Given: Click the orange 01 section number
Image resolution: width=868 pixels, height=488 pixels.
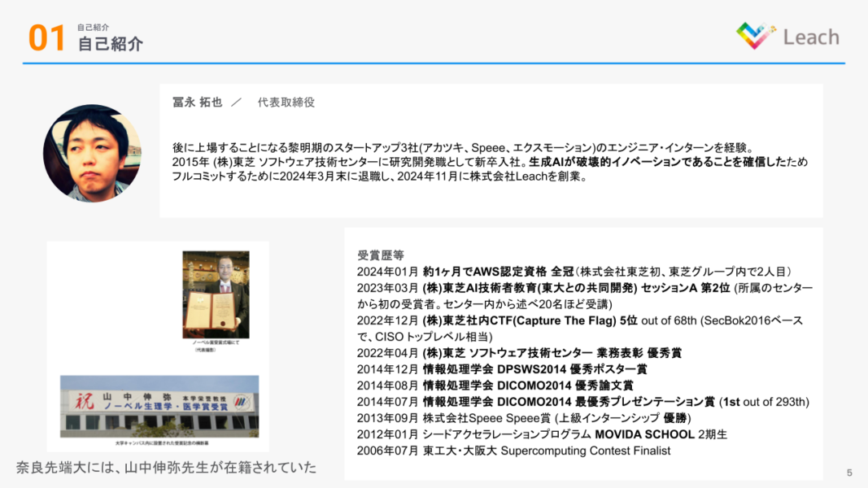Looking at the screenshot, I should [46, 38].
